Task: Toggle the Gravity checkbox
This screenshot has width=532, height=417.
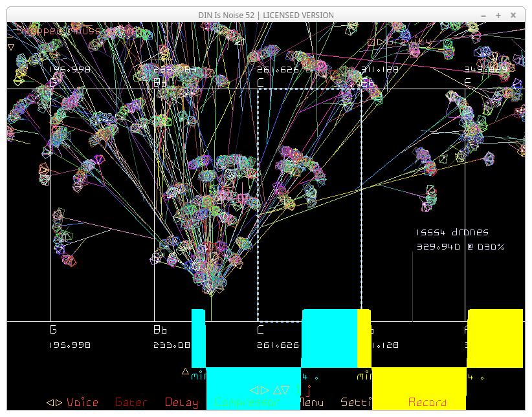Action: [x=371, y=43]
